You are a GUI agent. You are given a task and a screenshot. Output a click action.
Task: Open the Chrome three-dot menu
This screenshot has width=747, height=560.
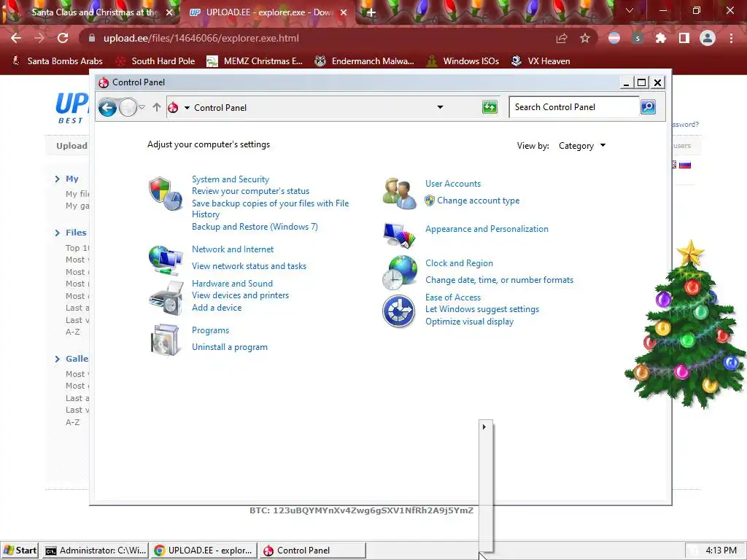(x=731, y=38)
